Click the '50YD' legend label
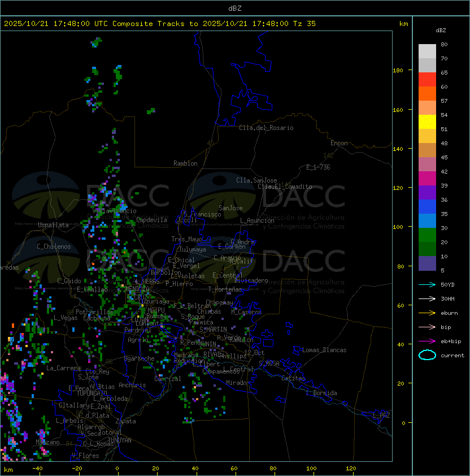 [x=447, y=285]
